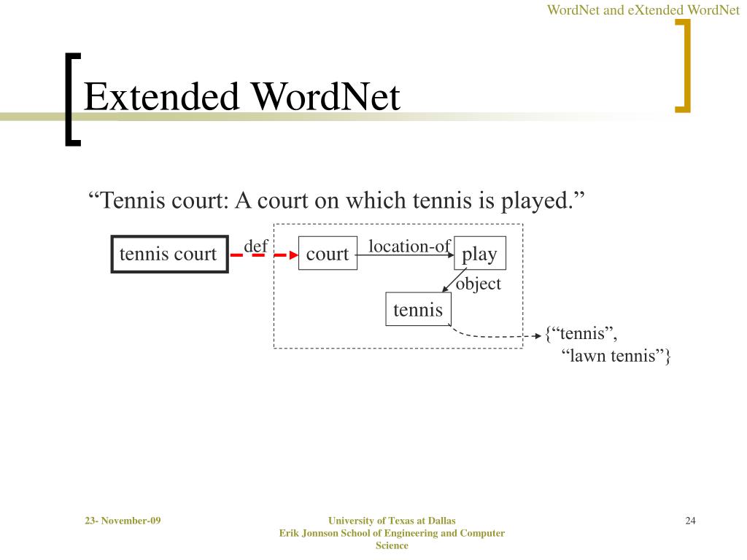
Task: Click 'Erik Jonnson School of Engineering and Computer' line
Action: (x=392, y=533)
